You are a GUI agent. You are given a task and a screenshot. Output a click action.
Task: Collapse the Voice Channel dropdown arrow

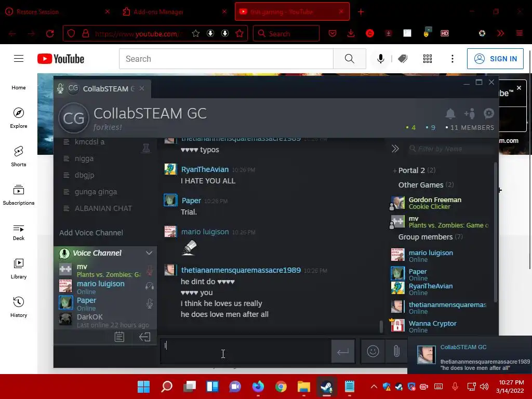coord(149,253)
